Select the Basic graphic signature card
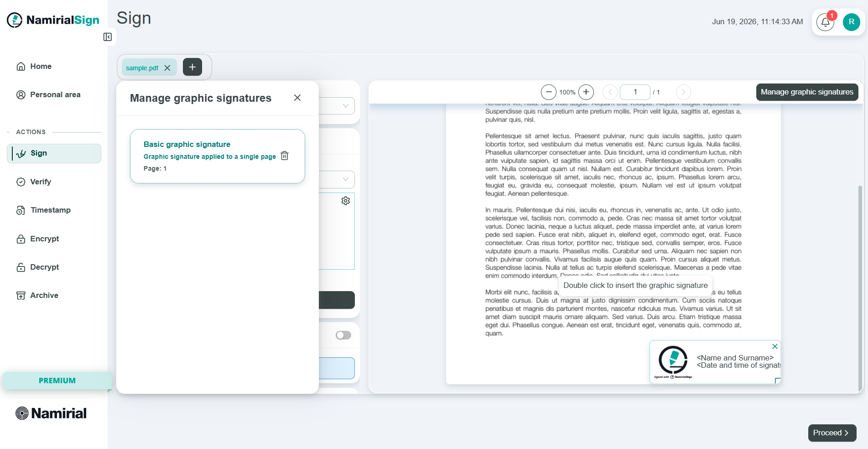Image resolution: width=868 pixels, height=449 pixels. pos(218,156)
